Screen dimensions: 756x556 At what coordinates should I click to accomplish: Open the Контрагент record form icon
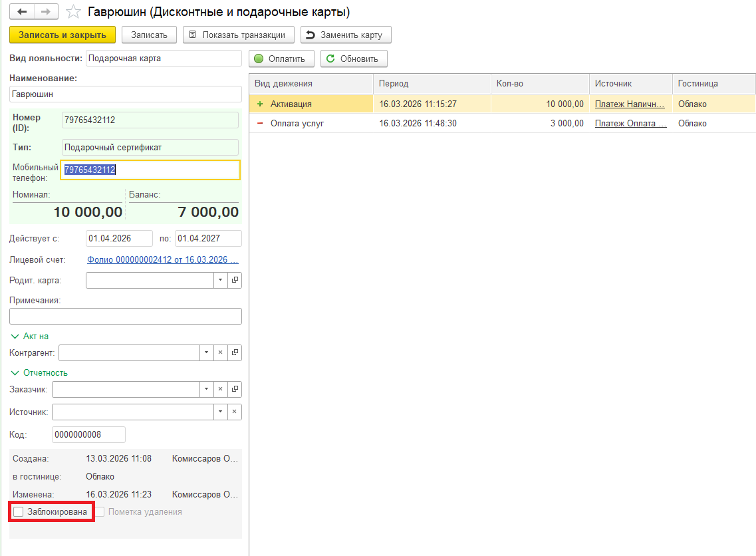[x=235, y=352]
